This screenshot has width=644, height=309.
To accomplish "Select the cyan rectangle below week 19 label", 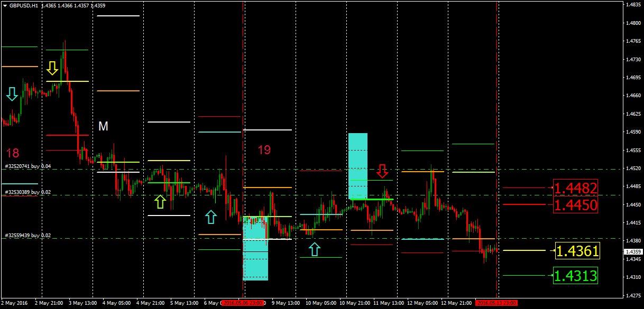I will coord(255,248).
